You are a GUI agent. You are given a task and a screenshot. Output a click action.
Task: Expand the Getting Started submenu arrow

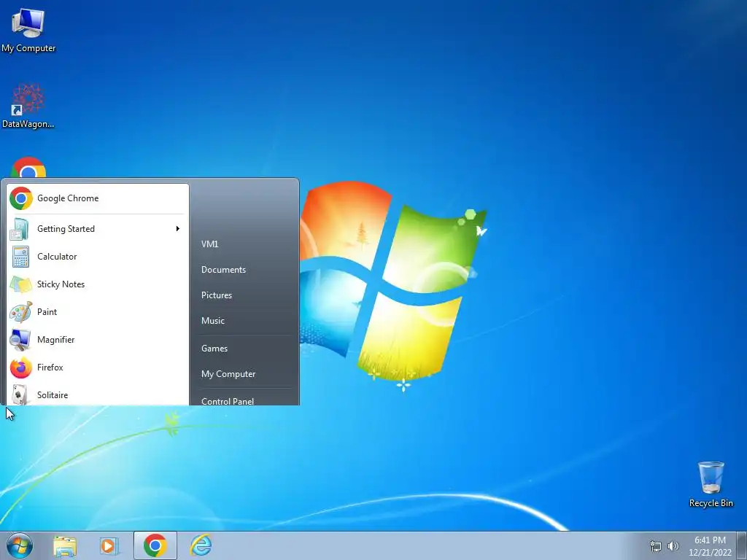[x=178, y=228]
